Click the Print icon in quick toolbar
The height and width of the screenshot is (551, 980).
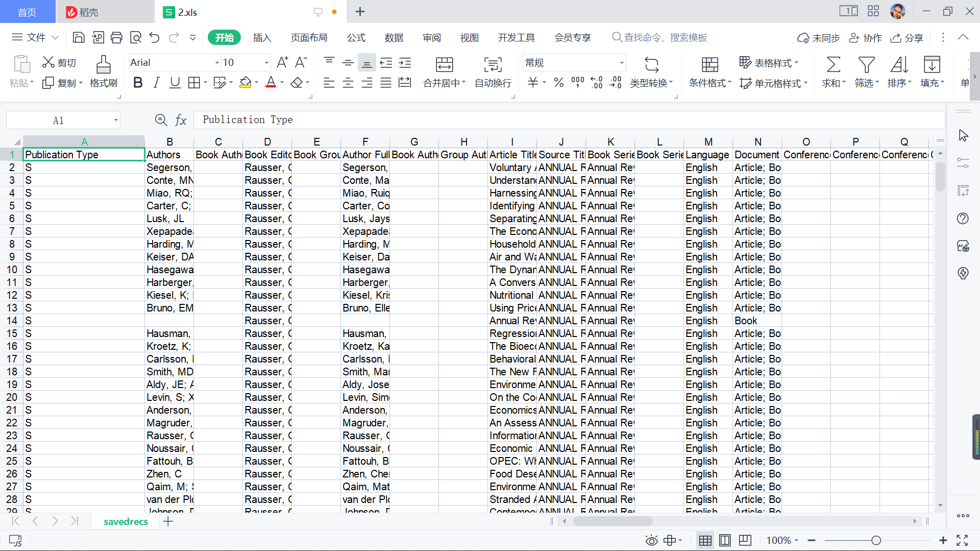116,37
